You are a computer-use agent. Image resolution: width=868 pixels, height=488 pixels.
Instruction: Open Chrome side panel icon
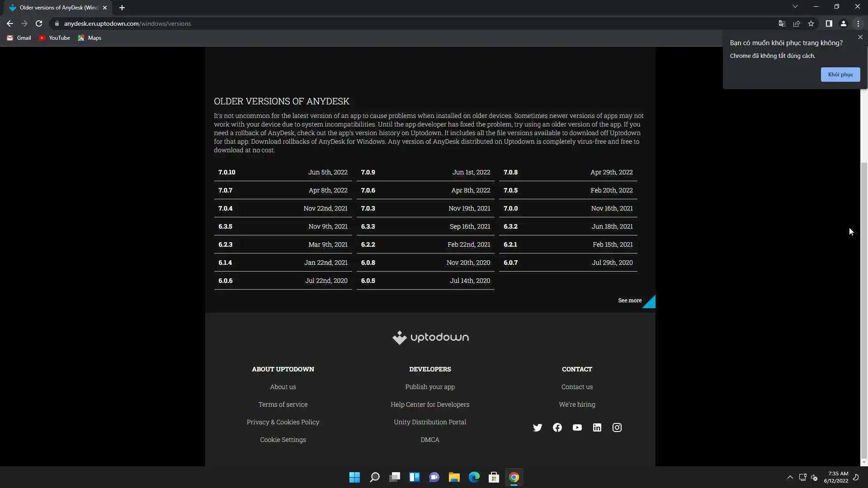click(829, 23)
